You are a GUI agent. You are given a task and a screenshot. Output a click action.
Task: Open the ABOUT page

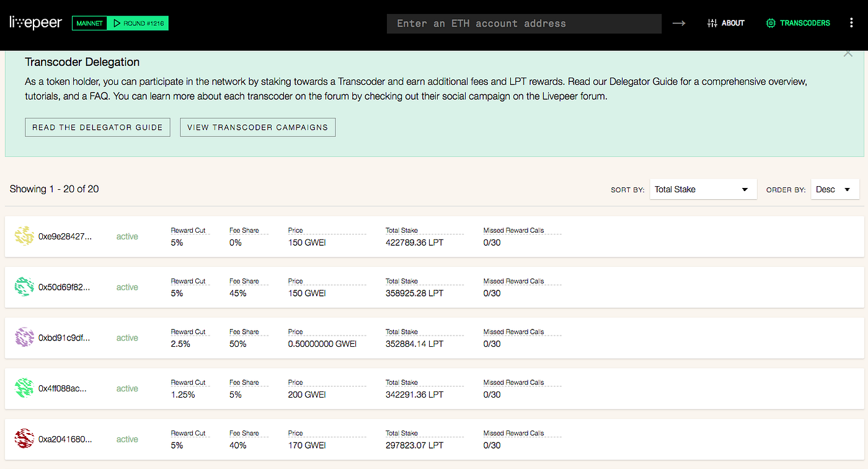[726, 23]
